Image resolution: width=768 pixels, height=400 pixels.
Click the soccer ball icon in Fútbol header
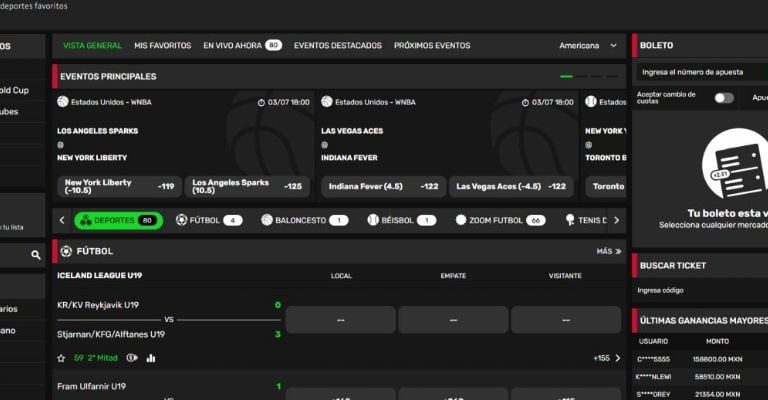point(66,251)
